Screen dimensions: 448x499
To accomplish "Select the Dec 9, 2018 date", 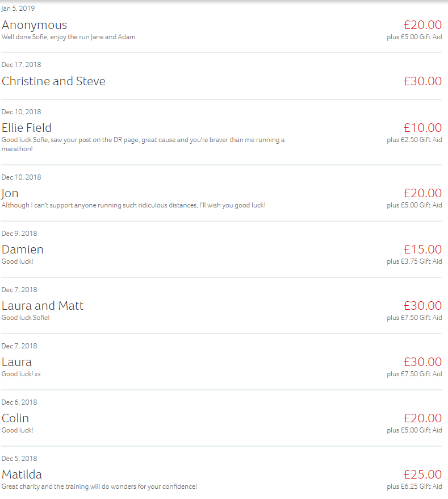I will click(x=19, y=234).
